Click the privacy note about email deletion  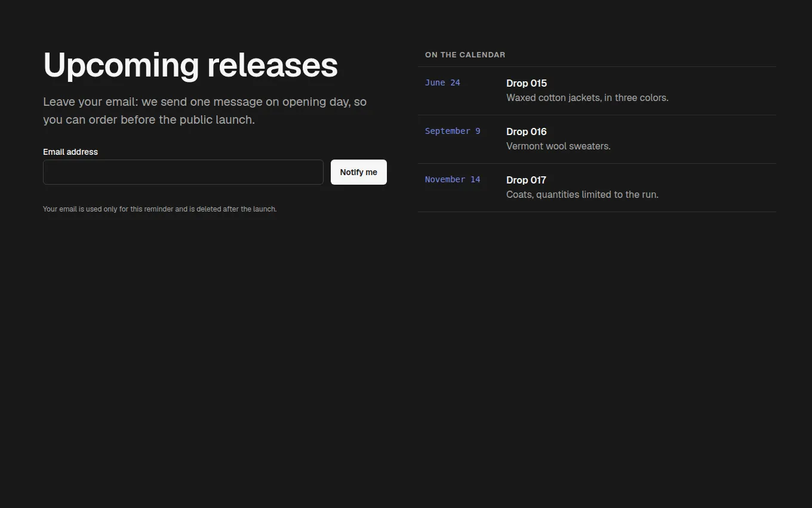[x=160, y=209]
